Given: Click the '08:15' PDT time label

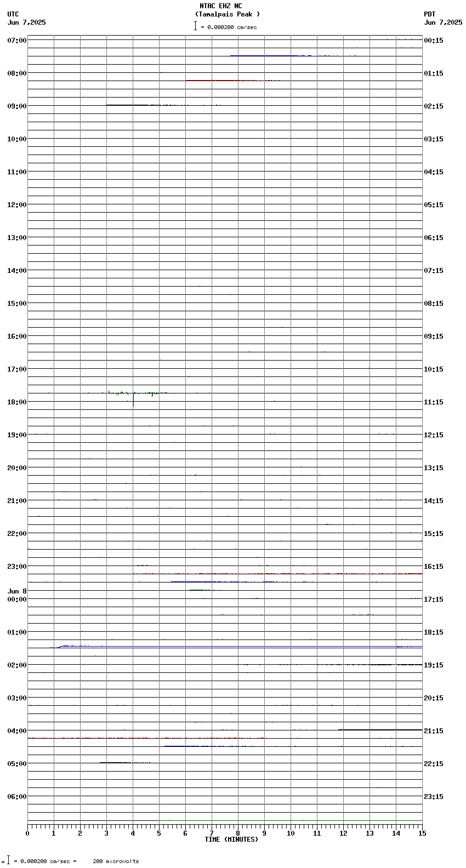Looking at the screenshot, I should [434, 304].
